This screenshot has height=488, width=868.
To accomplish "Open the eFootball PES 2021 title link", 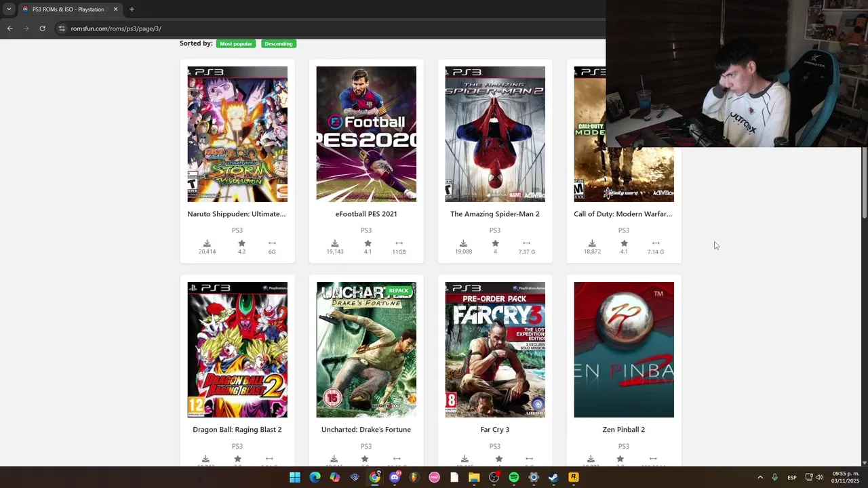I will pyautogui.click(x=366, y=214).
